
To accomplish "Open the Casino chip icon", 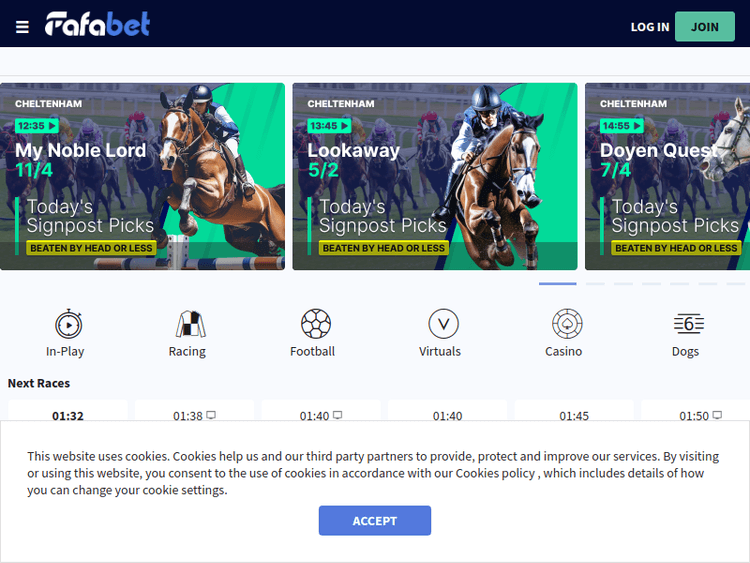I will 567,324.
